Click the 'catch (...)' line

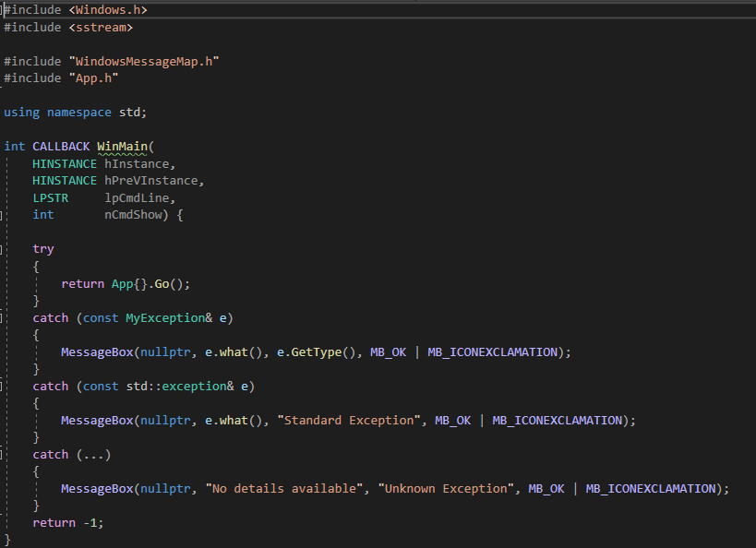(72, 455)
